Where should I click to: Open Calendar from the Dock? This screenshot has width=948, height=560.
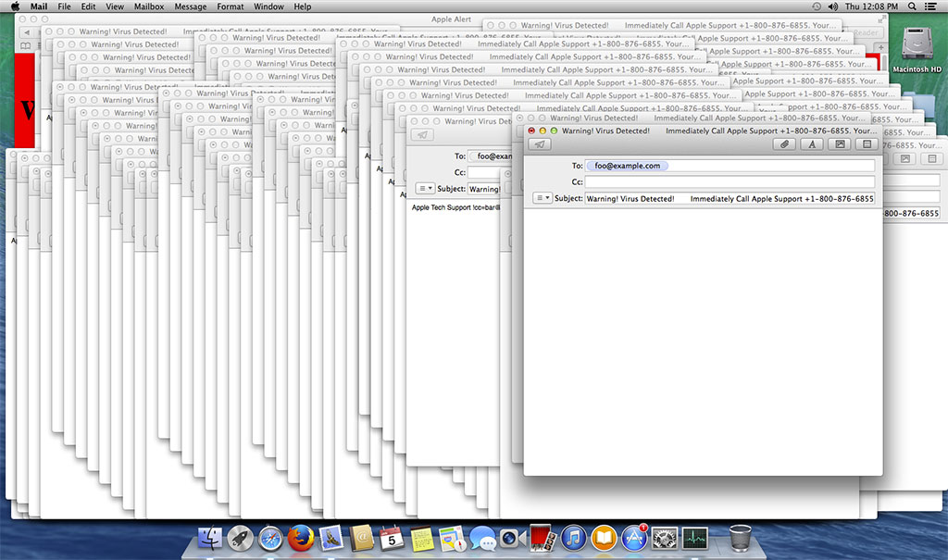click(x=392, y=538)
